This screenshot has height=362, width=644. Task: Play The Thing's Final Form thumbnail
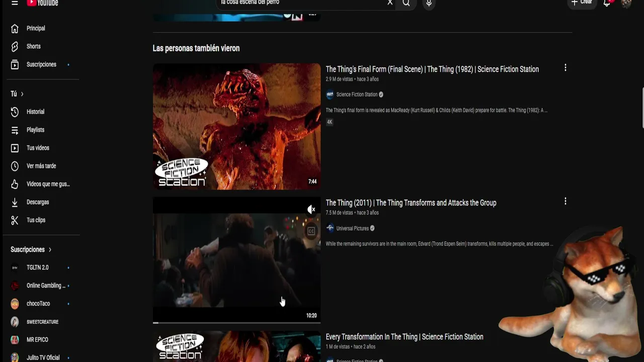(x=236, y=126)
